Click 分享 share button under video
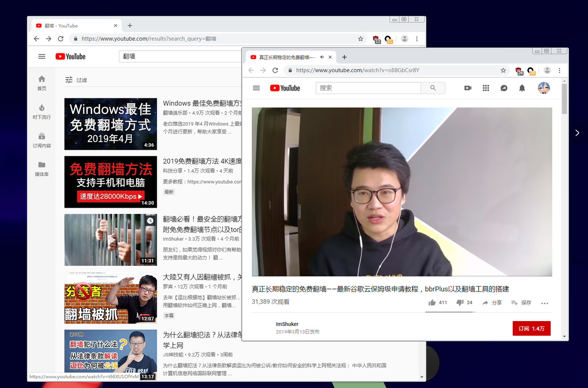 pos(492,303)
